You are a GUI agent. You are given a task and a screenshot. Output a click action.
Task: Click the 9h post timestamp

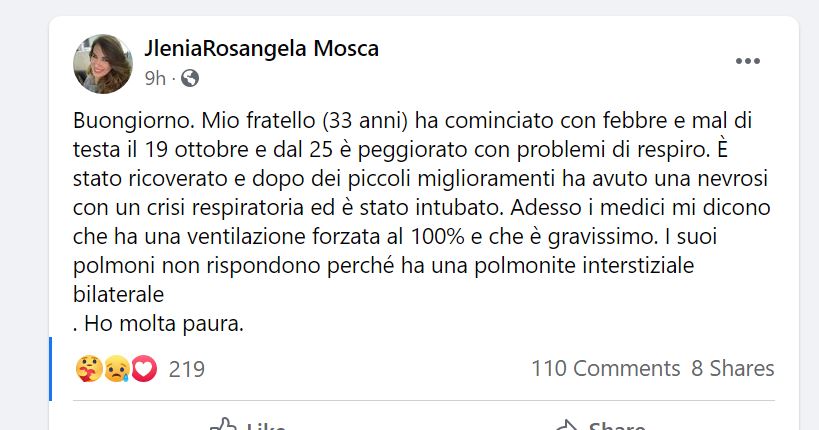155,78
